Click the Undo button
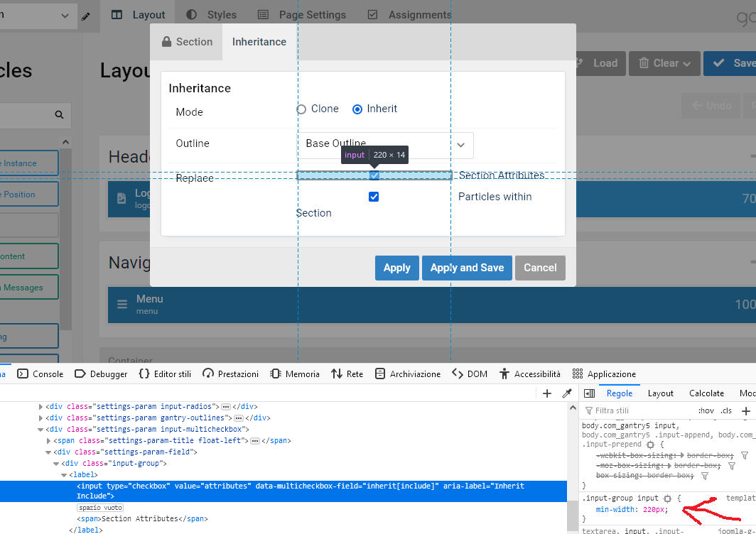 [711, 106]
